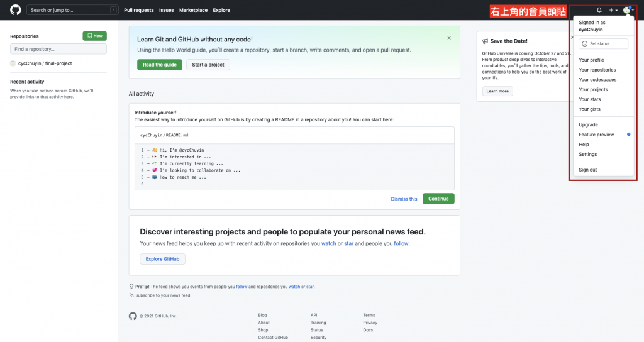Click the smiley icon in Set status
Screen dimensions: 644x342
click(x=585, y=44)
